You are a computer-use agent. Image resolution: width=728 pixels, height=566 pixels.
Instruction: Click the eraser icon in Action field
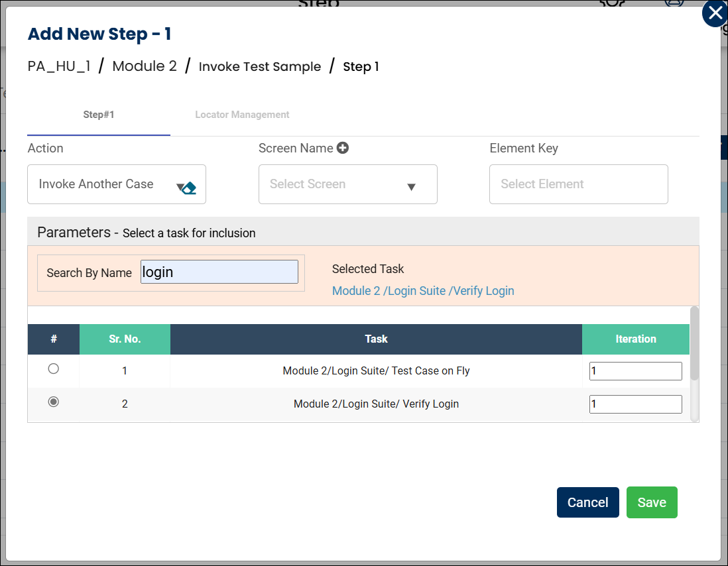(190, 188)
